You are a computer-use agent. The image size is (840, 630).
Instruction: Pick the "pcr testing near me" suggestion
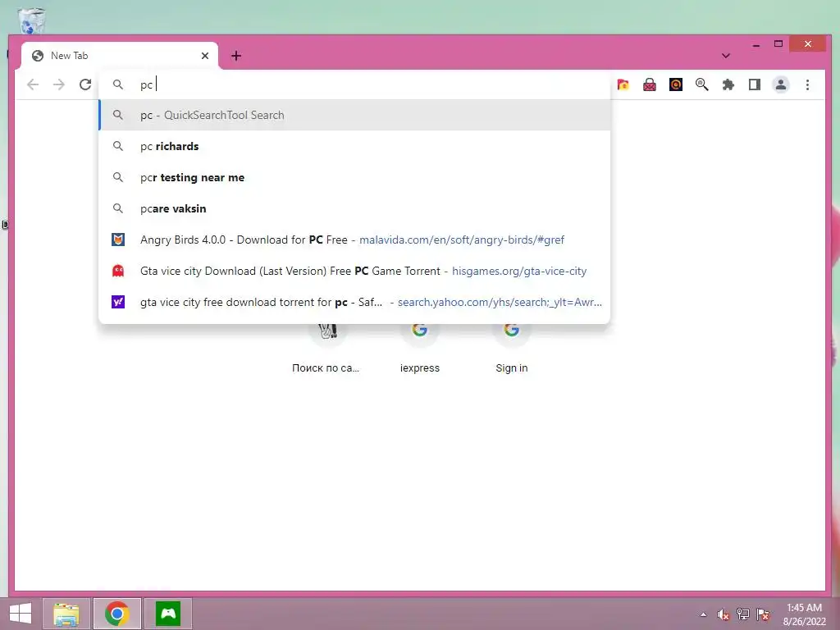coord(354,177)
